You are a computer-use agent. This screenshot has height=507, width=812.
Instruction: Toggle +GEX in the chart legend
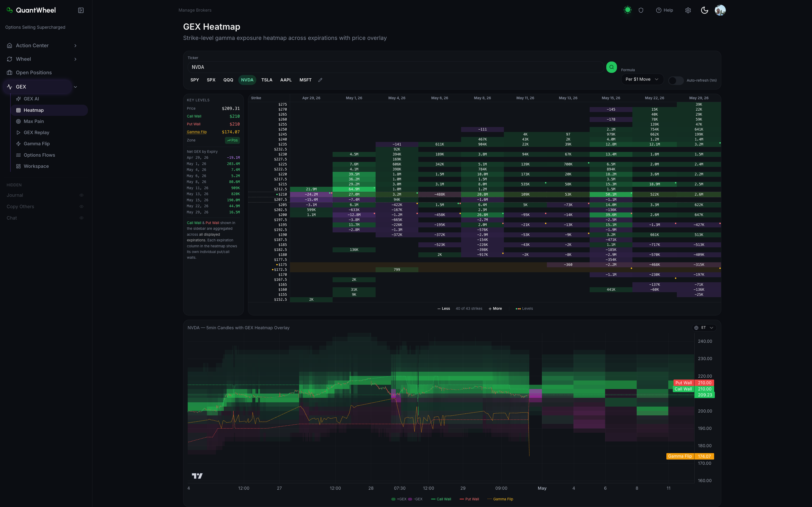pos(399,499)
